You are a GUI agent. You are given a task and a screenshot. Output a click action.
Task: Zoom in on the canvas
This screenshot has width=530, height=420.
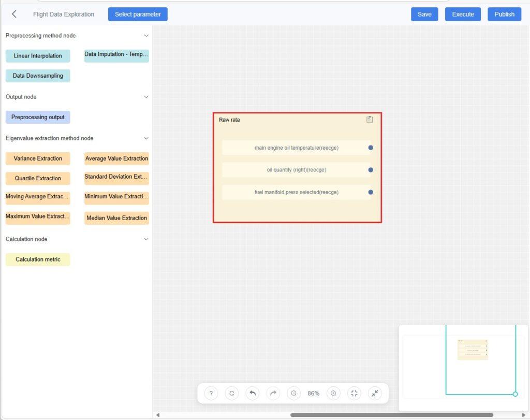click(333, 393)
